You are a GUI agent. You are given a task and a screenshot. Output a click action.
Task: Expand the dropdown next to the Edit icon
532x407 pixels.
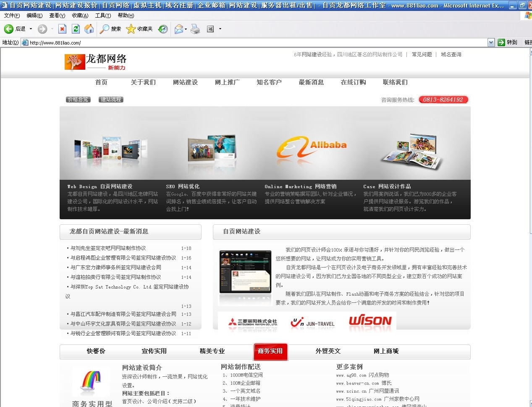pyautogui.click(x=220, y=29)
